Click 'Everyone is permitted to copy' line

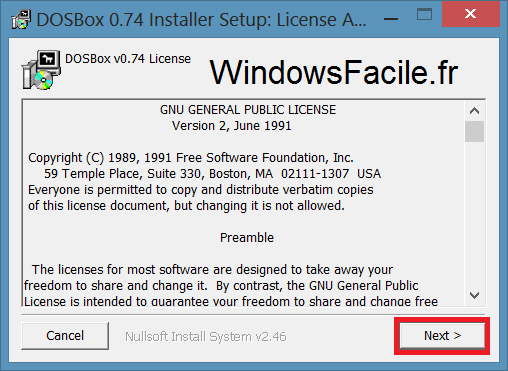click(201, 190)
